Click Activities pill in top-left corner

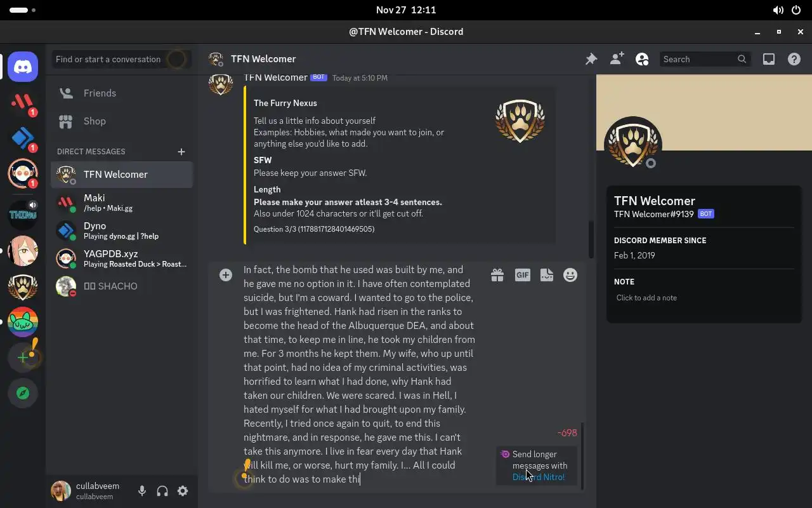[23, 10]
